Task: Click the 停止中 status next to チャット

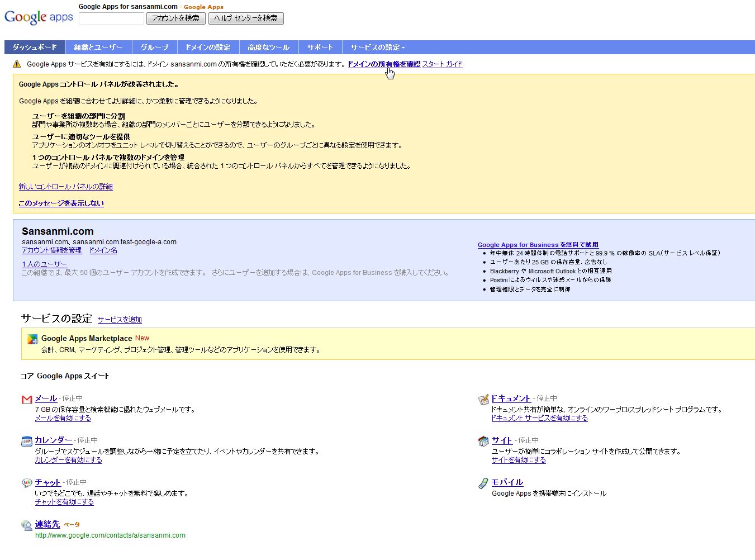Action: click(x=76, y=482)
